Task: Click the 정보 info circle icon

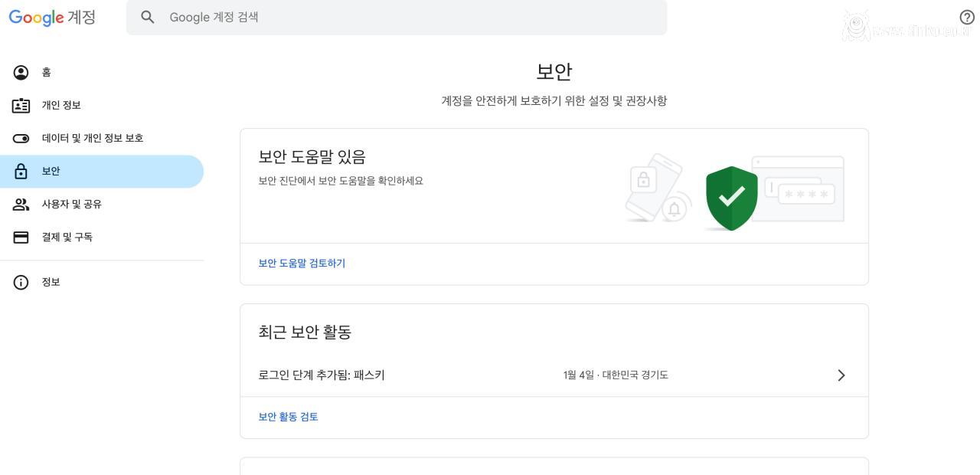Action: (x=21, y=283)
